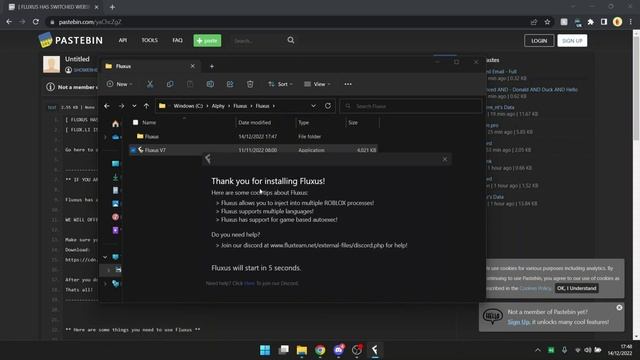The image size is (640, 360).
Task: Click Sign Up link in Pastebin popup
Action: (519, 322)
